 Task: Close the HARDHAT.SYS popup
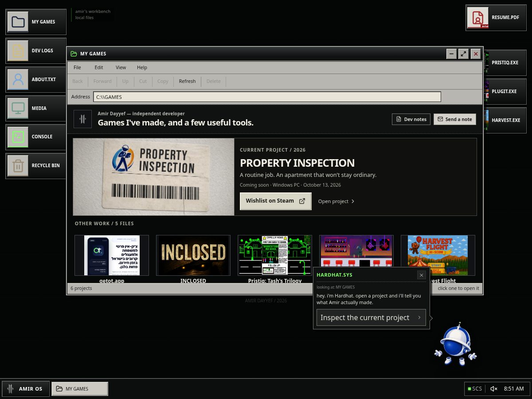[421, 275]
